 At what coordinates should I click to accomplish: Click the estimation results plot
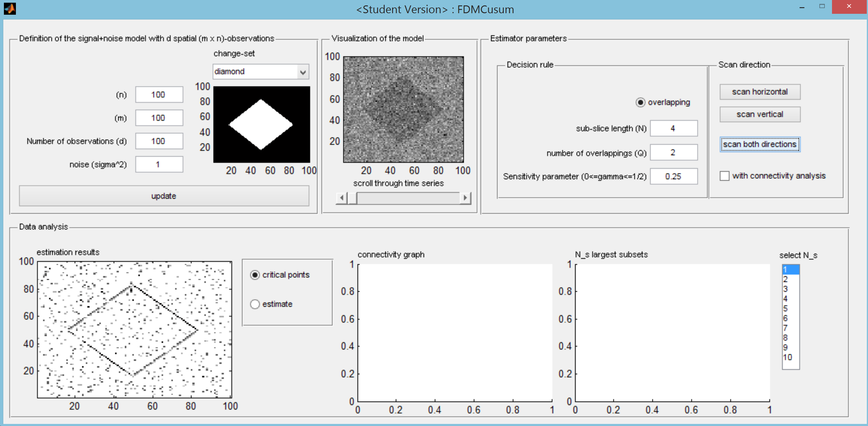(x=134, y=330)
